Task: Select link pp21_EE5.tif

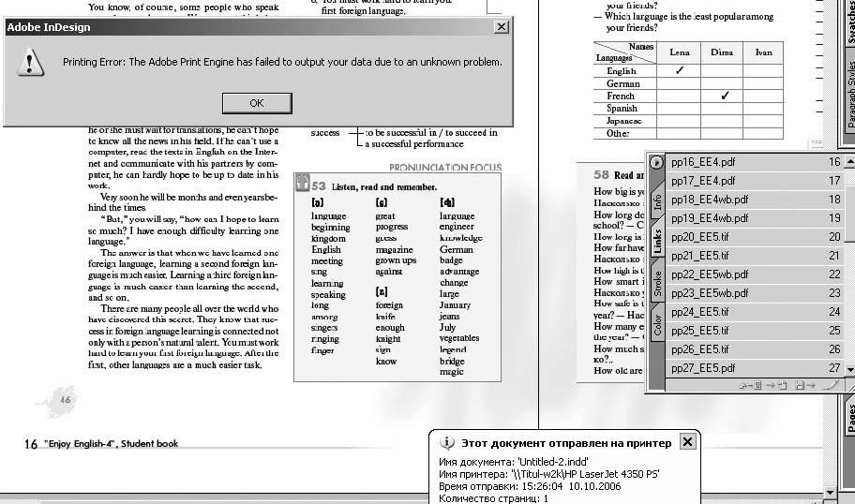Action: click(x=756, y=256)
